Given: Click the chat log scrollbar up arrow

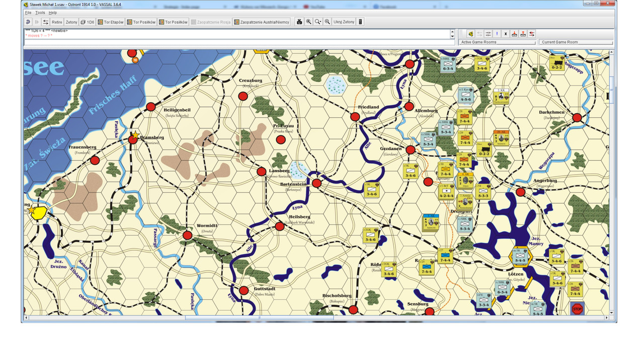Looking at the screenshot, I should [x=453, y=31].
